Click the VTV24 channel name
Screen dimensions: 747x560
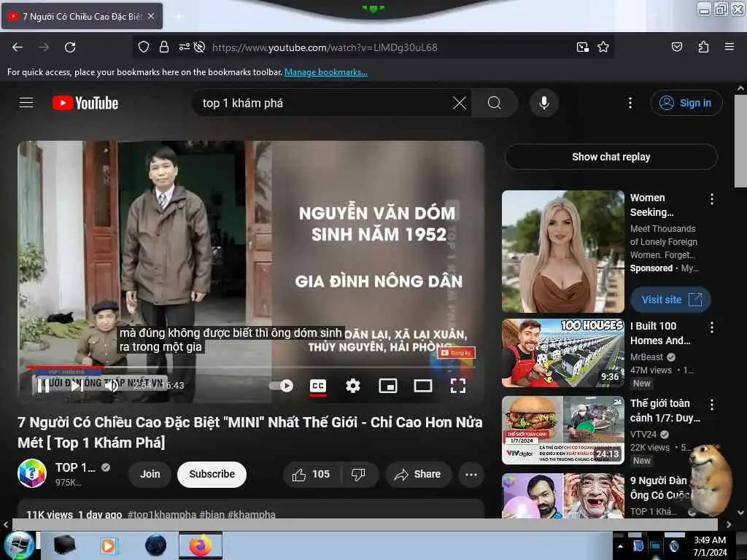[x=643, y=435]
